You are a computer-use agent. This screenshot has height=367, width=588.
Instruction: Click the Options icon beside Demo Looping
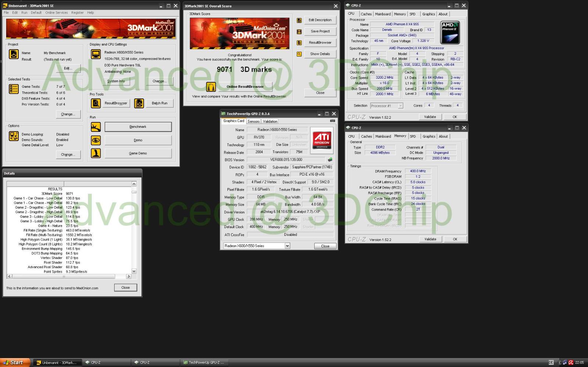point(14,136)
